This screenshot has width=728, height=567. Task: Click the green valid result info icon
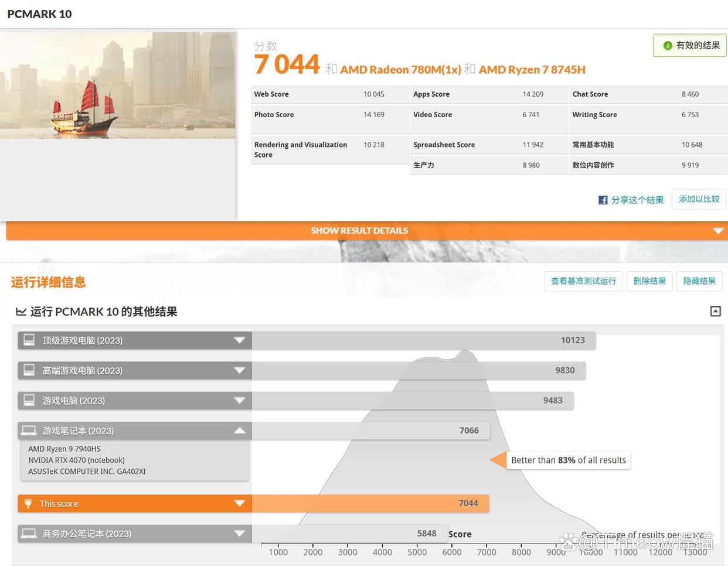pos(668,46)
